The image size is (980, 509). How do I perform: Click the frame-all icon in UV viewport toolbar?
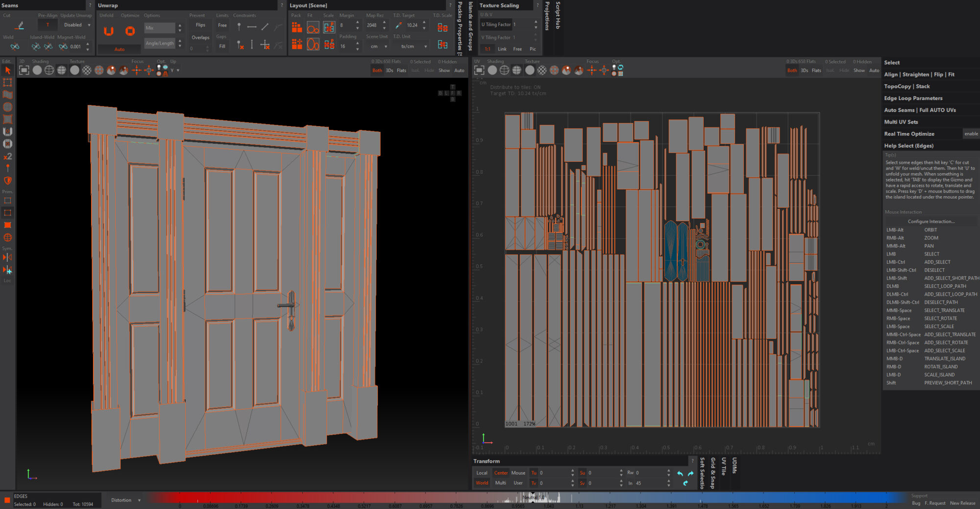pyautogui.click(x=479, y=71)
